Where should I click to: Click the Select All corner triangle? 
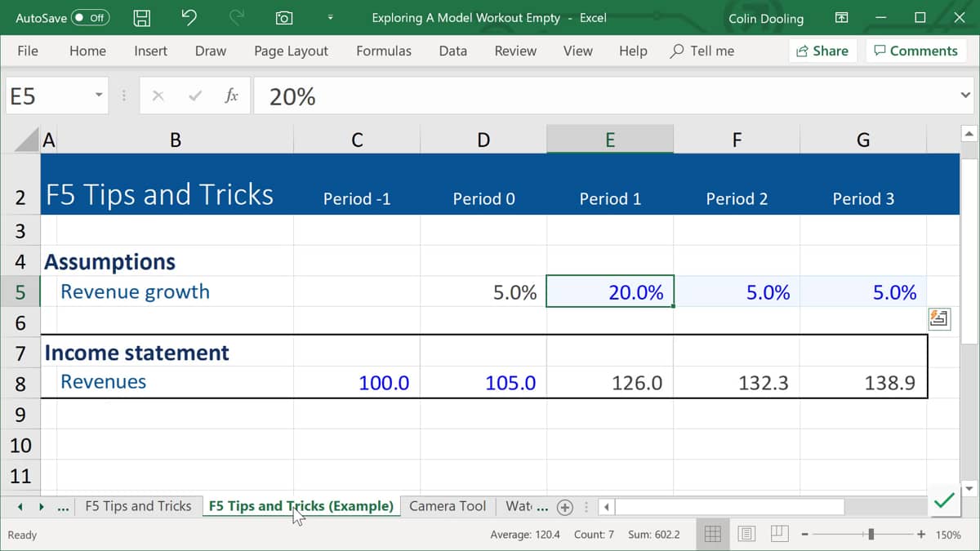27,140
